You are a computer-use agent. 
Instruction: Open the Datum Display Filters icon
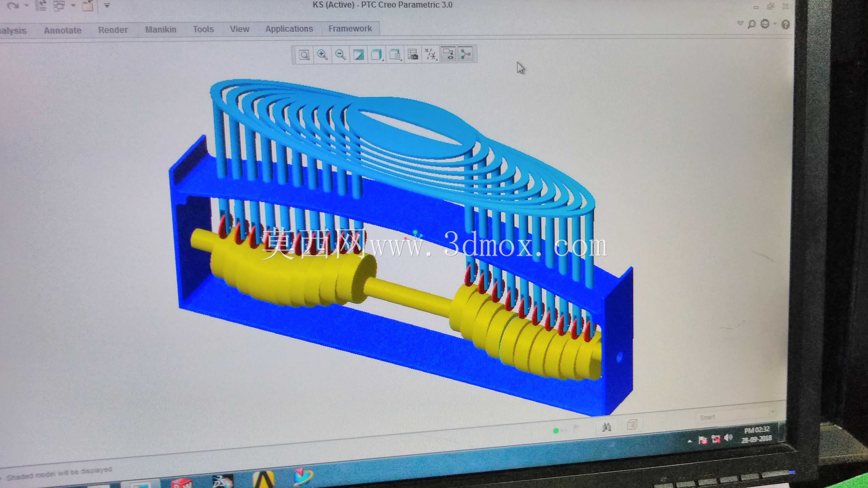point(431,54)
